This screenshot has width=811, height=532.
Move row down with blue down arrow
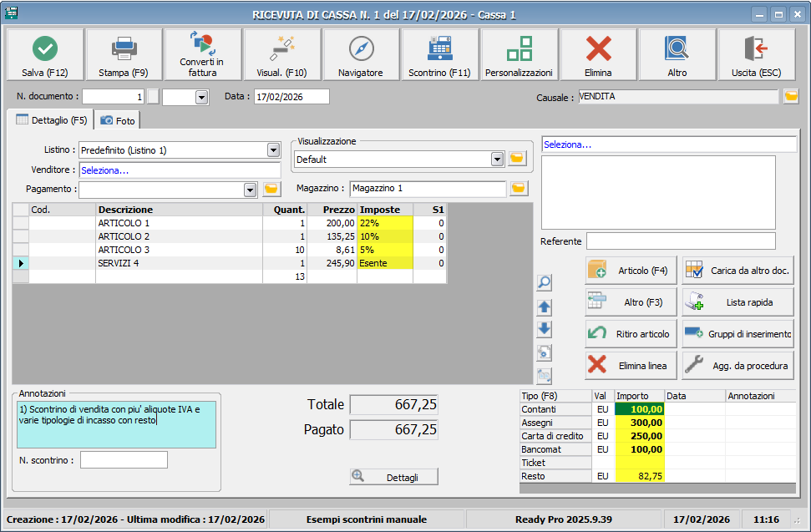(545, 329)
